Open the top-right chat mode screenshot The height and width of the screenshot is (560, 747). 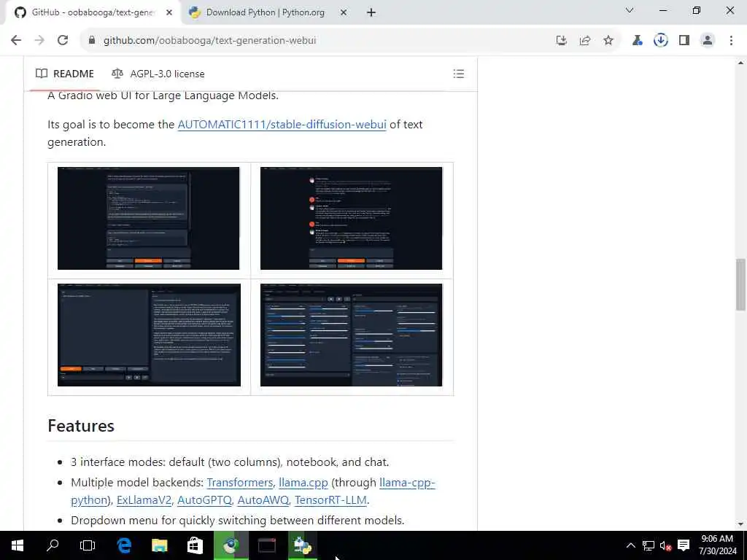tap(351, 218)
